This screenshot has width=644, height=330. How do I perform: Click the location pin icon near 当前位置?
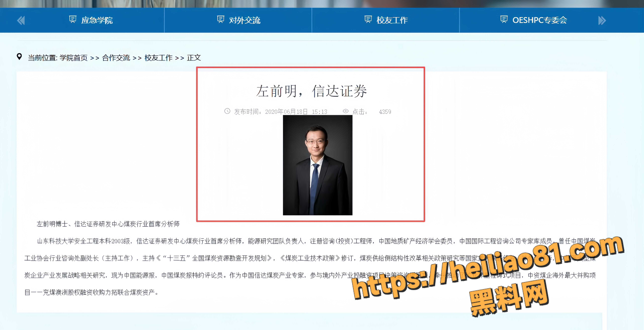point(19,57)
